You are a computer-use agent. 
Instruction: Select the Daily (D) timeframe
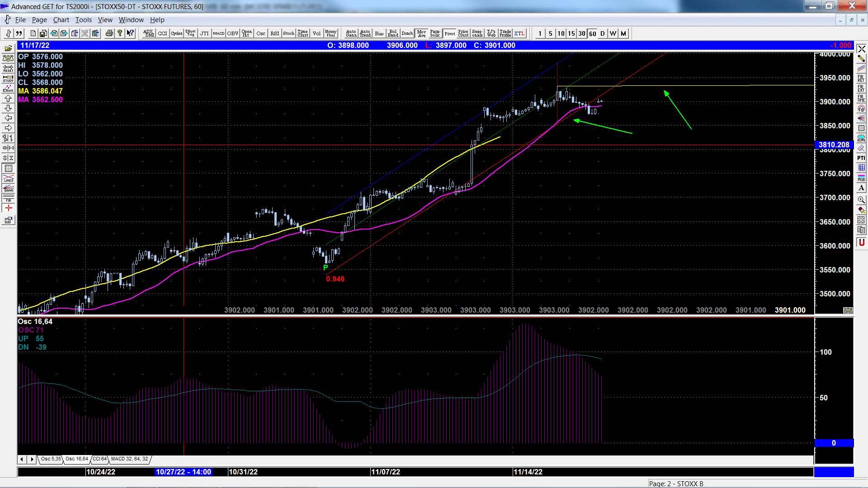click(603, 33)
